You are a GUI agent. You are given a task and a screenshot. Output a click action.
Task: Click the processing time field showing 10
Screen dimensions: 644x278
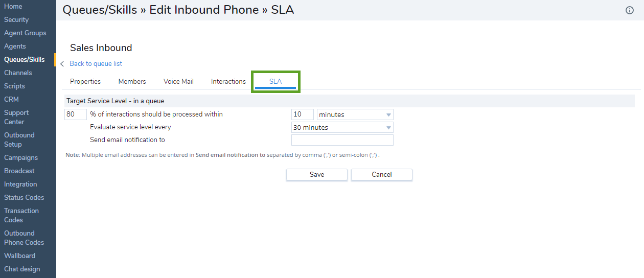point(303,114)
